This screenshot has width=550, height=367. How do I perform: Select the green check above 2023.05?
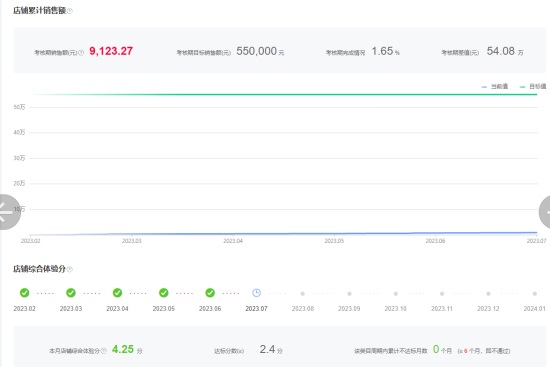point(163,293)
